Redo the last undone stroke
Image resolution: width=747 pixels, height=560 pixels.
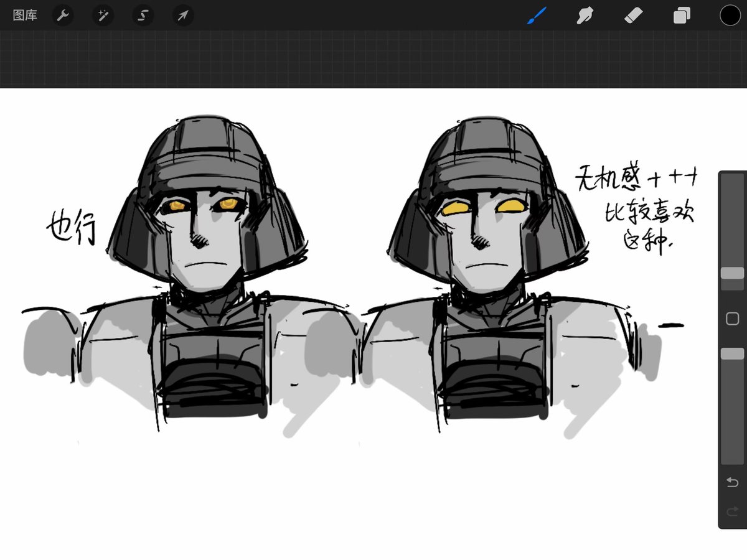732,511
